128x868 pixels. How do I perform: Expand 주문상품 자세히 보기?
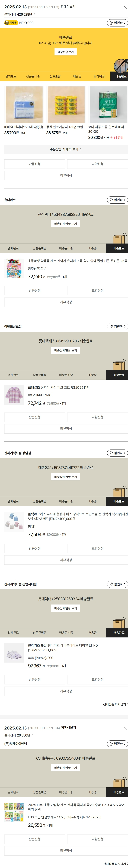click(66, 149)
